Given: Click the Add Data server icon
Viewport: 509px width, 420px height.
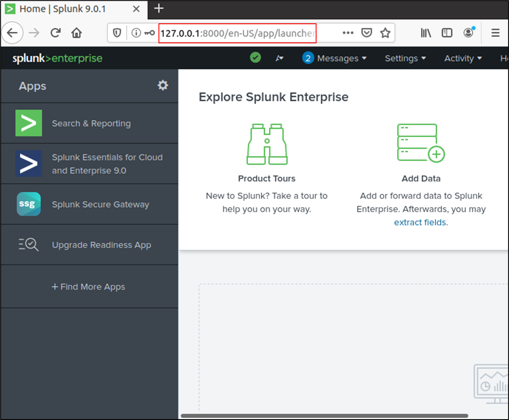Looking at the screenshot, I should 421,143.
